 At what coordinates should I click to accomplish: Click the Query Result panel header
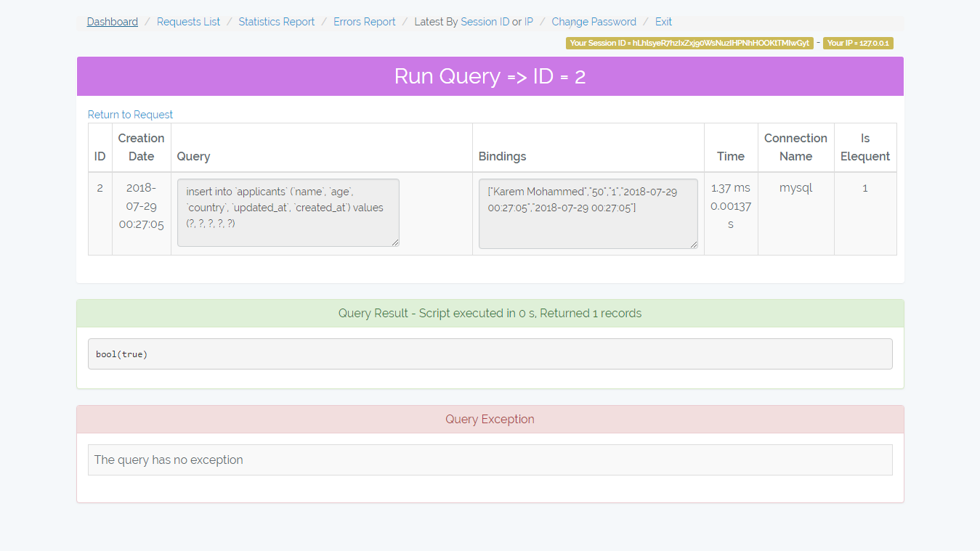coord(490,314)
